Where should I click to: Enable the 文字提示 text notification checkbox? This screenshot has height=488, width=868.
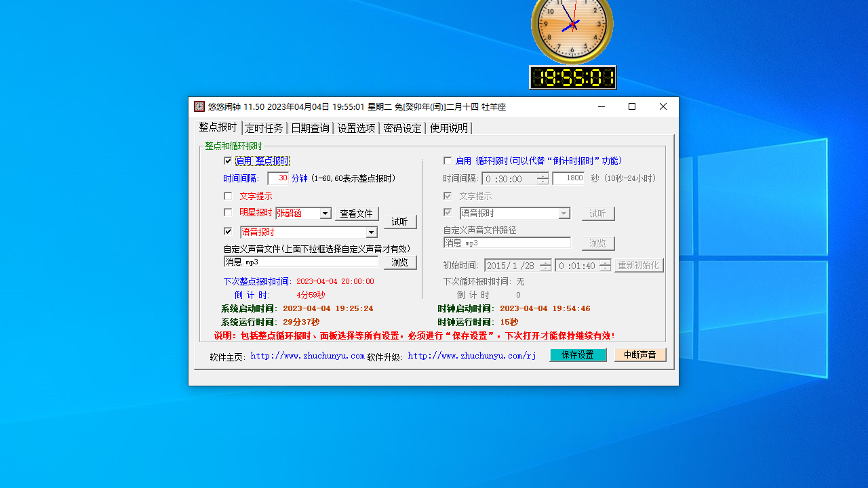229,196
